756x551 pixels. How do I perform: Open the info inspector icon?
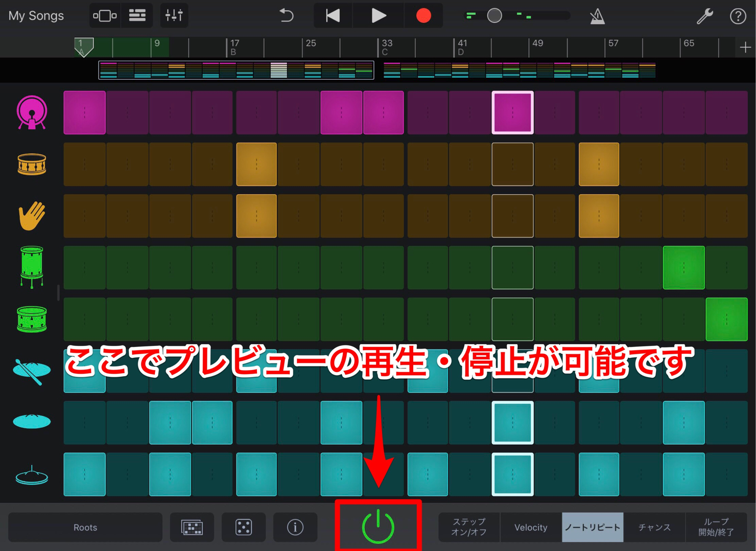pyautogui.click(x=295, y=527)
